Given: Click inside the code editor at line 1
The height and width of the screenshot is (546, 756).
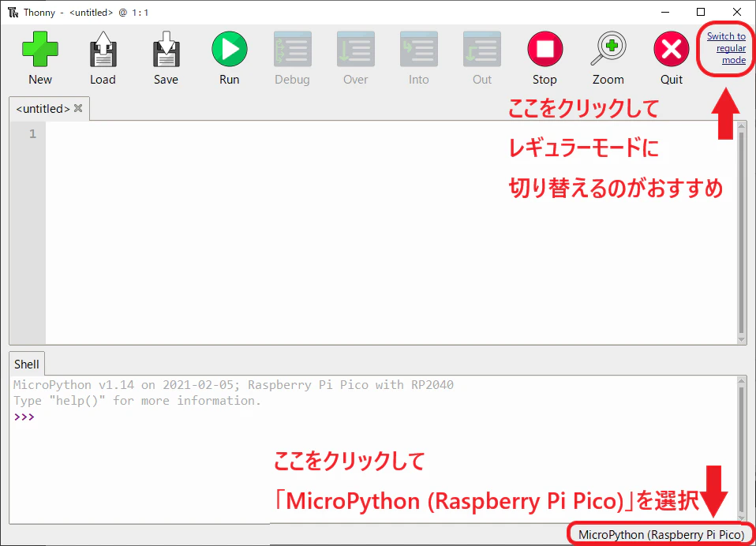Looking at the screenshot, I should tap(391, 133).
